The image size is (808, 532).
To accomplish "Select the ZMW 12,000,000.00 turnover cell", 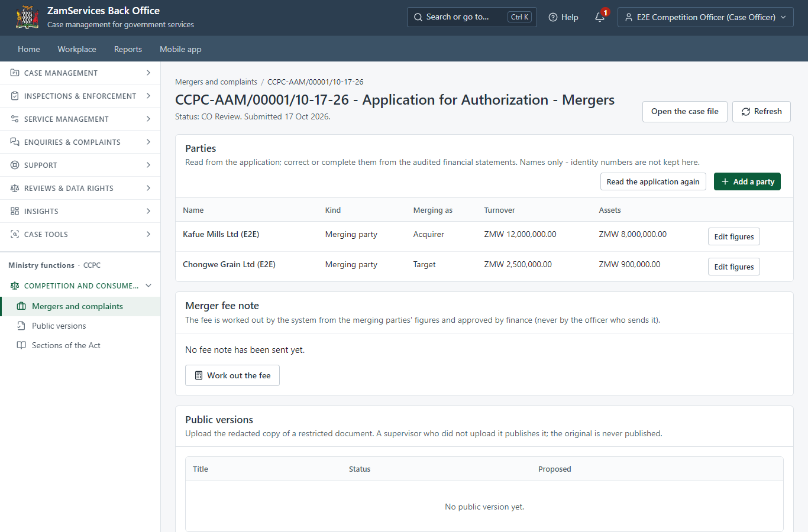I will pos(520,234).
